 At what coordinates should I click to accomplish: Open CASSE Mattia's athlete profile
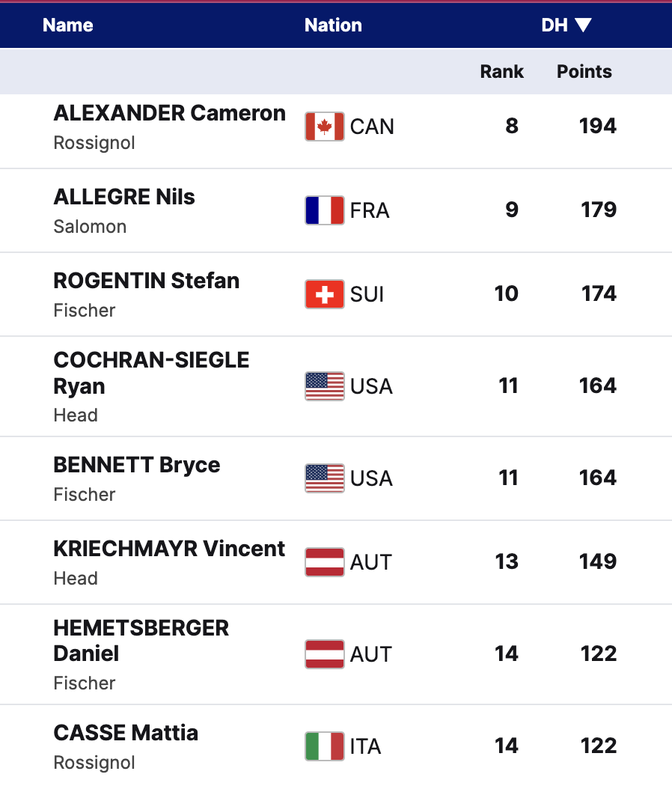[126, 733]
